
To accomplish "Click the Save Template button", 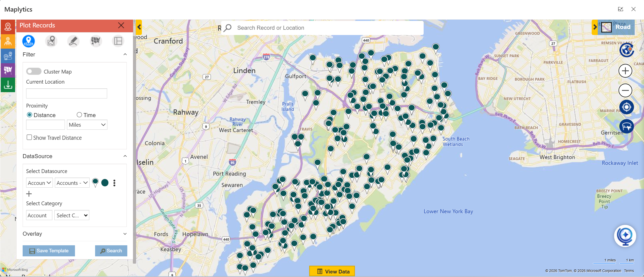I will click(49, 251).
